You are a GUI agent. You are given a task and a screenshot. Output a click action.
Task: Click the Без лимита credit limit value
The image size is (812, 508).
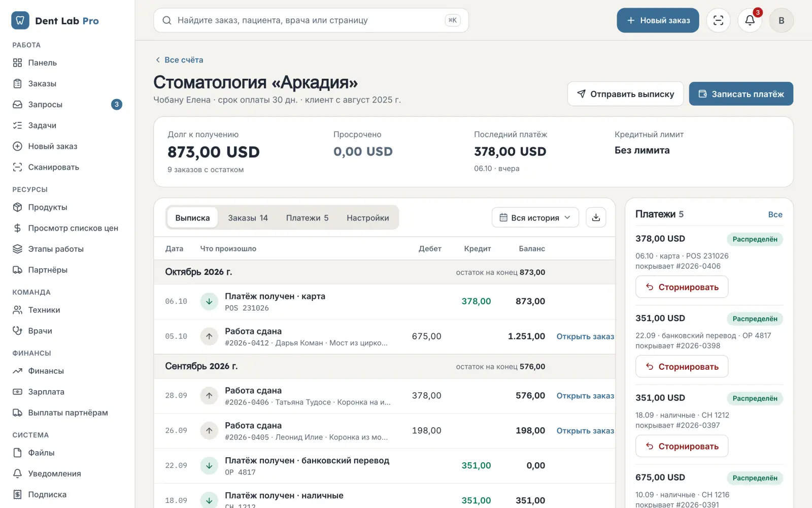tap(642, 150)
